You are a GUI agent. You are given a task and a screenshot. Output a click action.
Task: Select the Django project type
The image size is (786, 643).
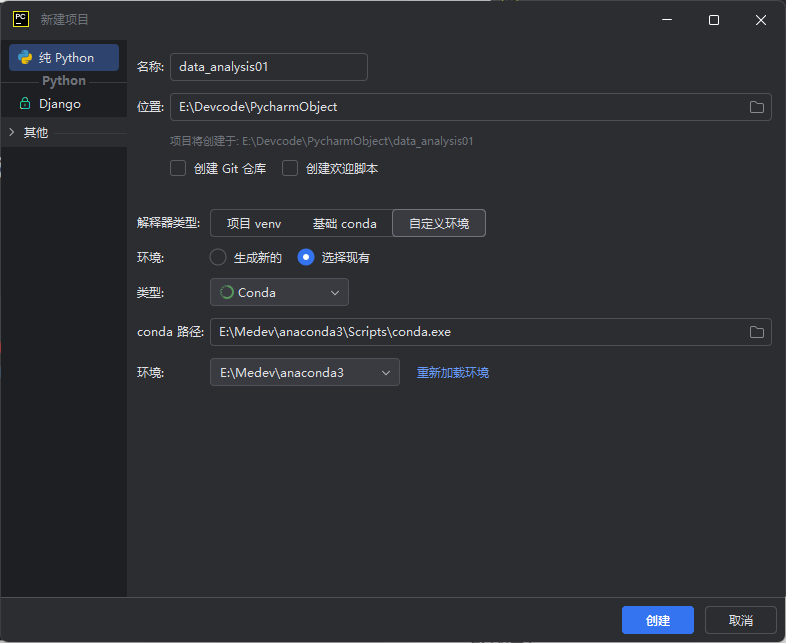(x=64, y=104)
